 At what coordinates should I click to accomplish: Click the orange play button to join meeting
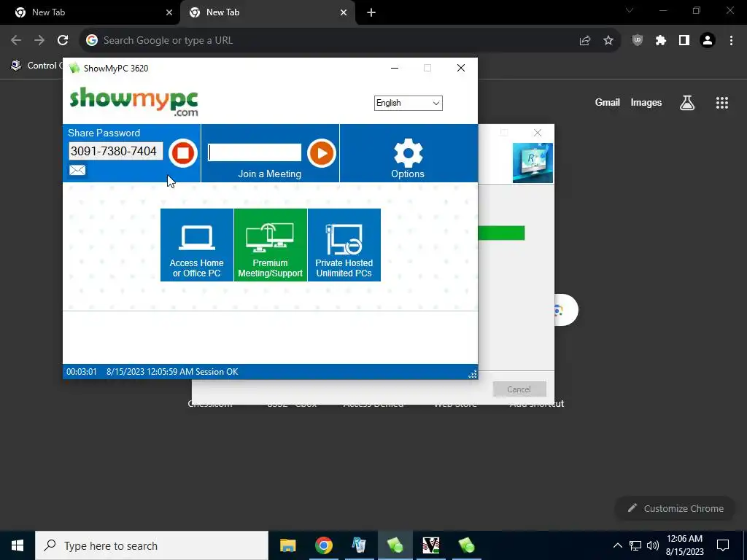click(x=322, y=153)
